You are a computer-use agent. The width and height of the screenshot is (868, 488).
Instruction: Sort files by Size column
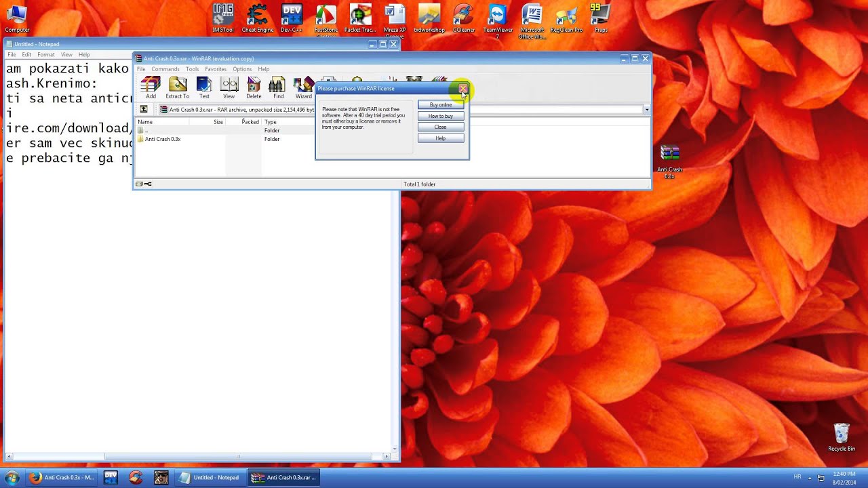[x=208, y=122]
